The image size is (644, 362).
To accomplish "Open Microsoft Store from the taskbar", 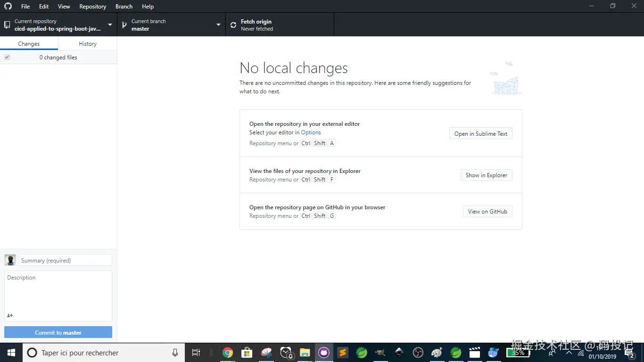I will click(x=247, y=353).
